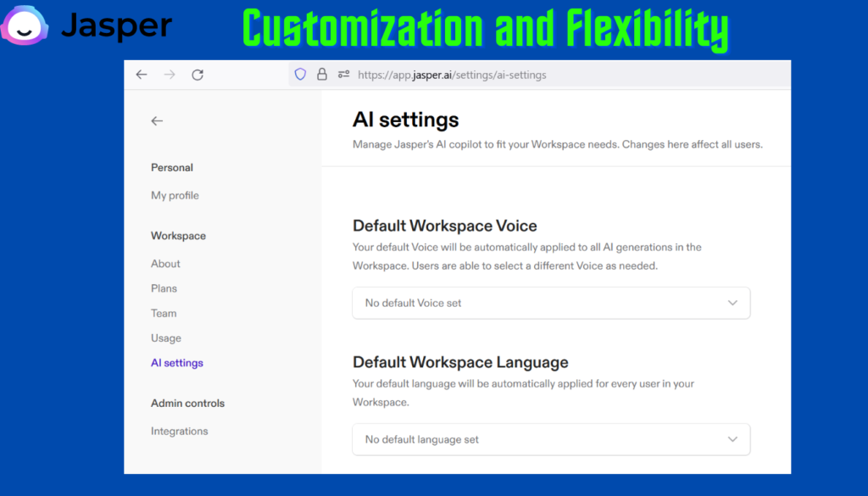The width and height of the screenshot is (868, 496).
Task: Open the Default Workspace Voice dropdown
Action: coord(551,303)
